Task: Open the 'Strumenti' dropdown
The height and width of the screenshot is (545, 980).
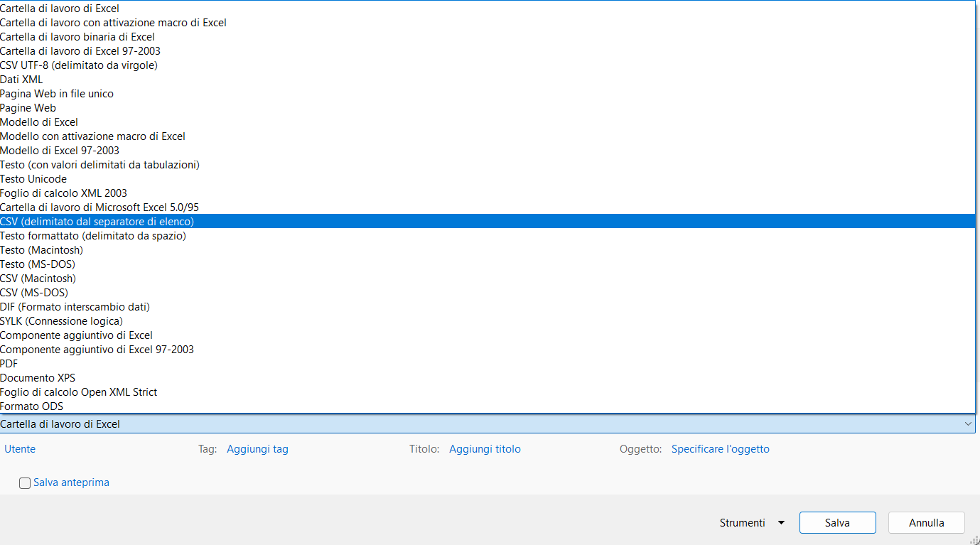Action: pyautogui.click(x=752, y=523)
